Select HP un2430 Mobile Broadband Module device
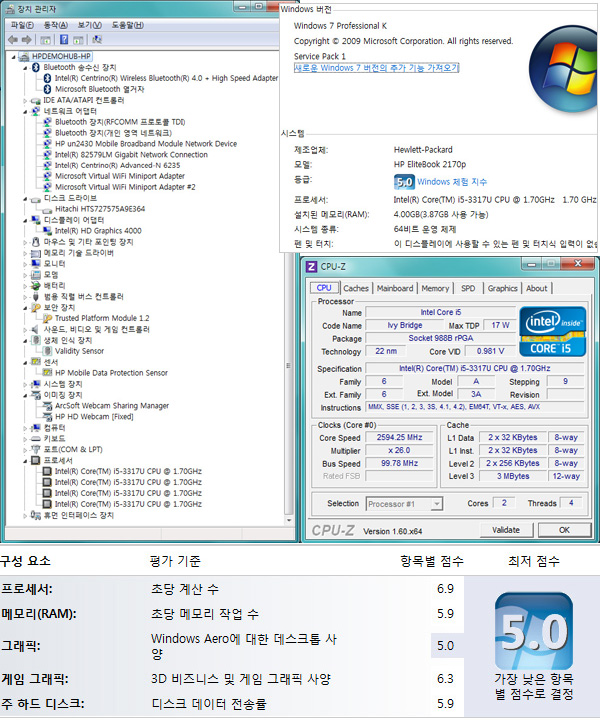The height and width of the screenshot is (720, 600). coord(146,144)
